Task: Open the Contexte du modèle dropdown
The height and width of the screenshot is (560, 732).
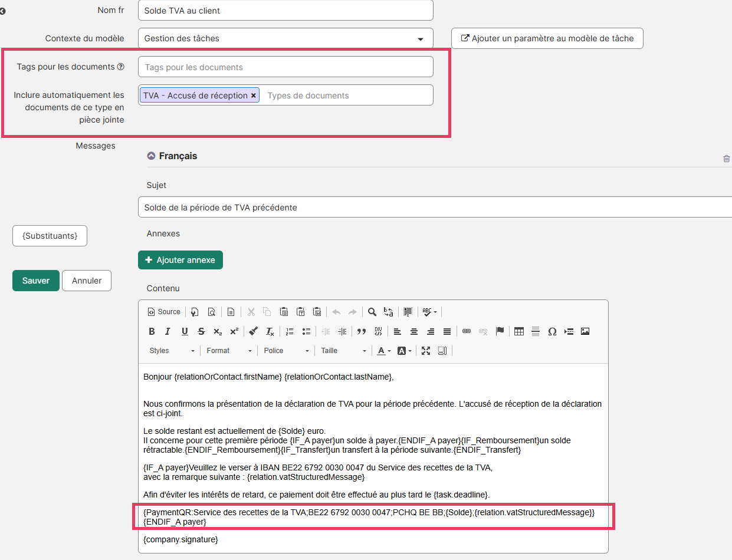Action: tap(285, 38)
